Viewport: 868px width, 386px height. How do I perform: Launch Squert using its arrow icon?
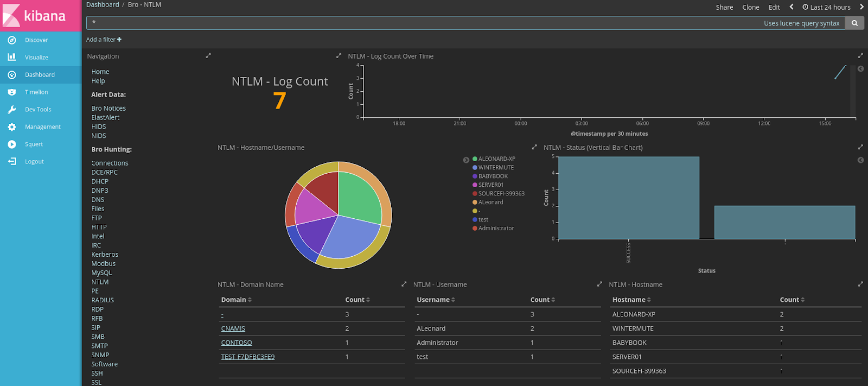click(x=12, y=144)
